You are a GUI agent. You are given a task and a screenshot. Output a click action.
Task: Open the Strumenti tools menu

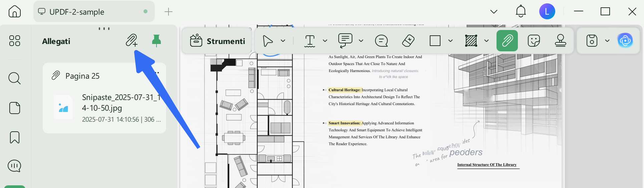pyautogui.click(x=217, y=41)
